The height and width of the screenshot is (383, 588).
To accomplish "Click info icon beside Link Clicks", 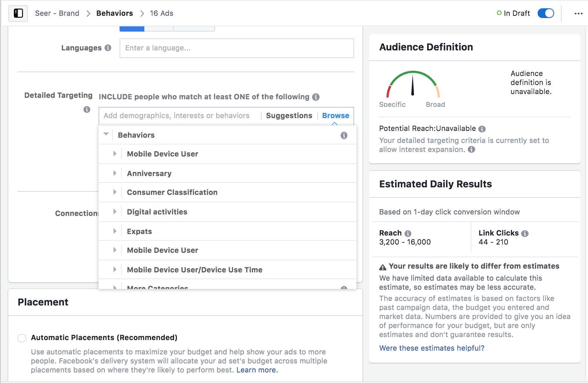I will [x=525, y=234].
